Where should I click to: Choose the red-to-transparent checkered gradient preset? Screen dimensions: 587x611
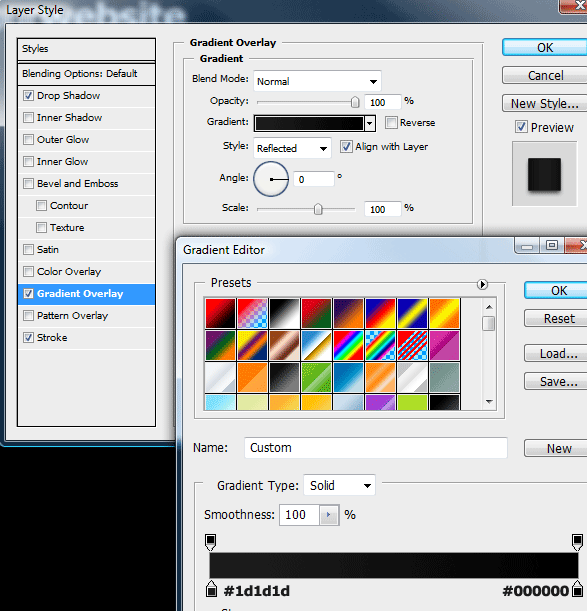pos(252,313)
